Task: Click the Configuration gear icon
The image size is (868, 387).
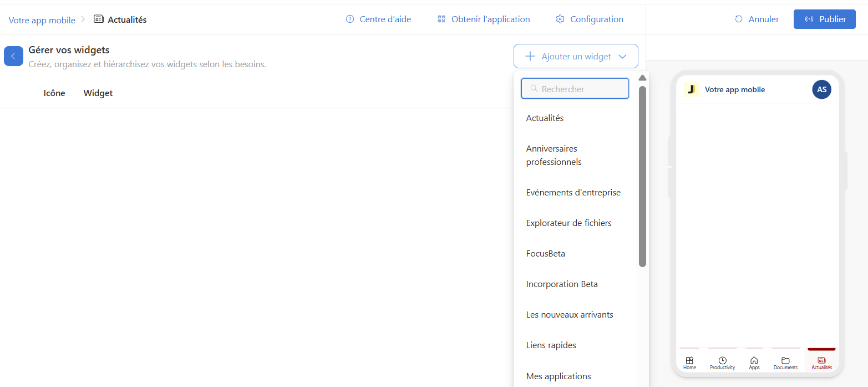Action: pyautogui.click(x=560, y=19)
